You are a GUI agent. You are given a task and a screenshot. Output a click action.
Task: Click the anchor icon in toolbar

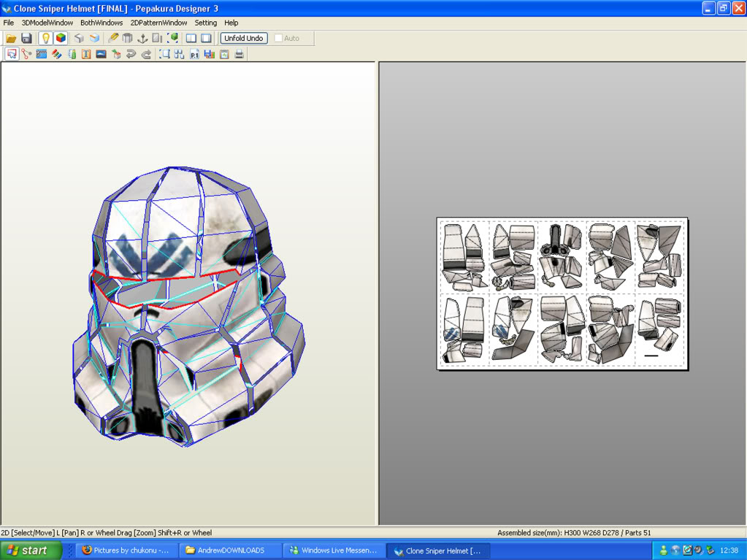[x=142, y=38]
